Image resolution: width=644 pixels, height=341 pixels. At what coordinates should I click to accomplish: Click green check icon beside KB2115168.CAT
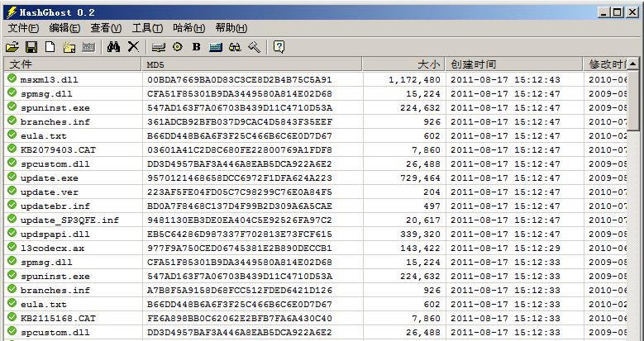pyautogui.click(x=12, y=317)
